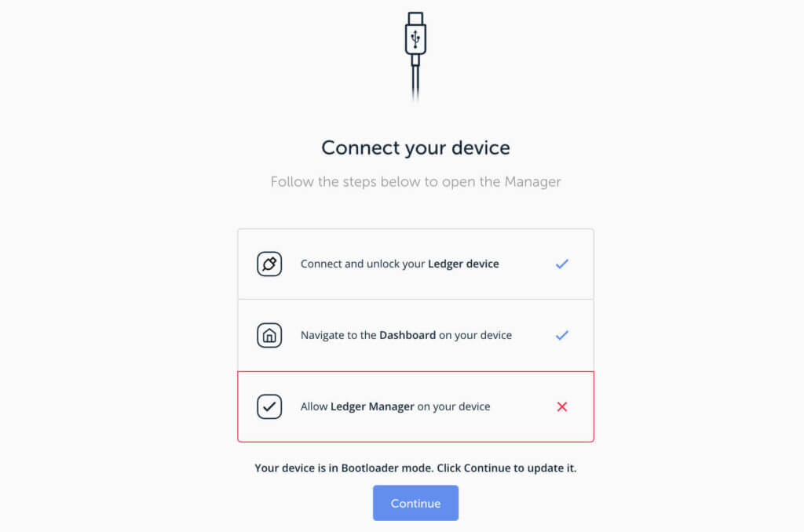Click the Continue button
Image resolution: width=804 pixels, height=532 pixels.
click(x=415, y=503)
